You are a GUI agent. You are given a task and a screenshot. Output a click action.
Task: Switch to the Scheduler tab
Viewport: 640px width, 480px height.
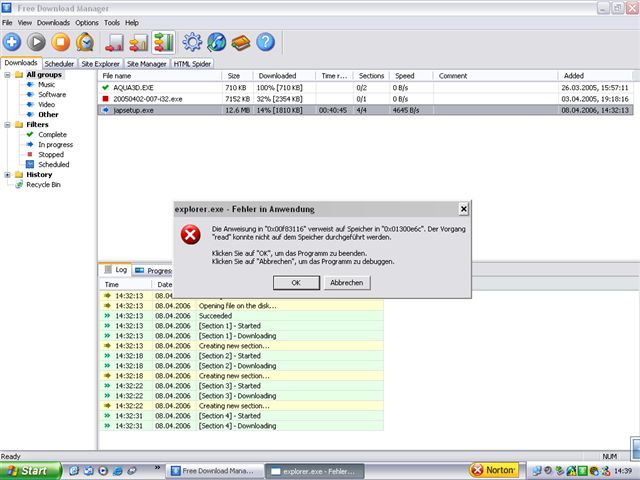59,64
